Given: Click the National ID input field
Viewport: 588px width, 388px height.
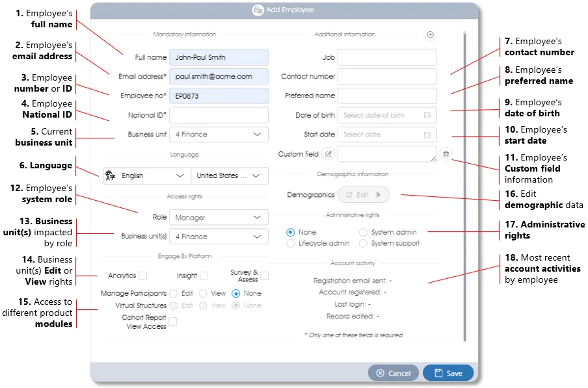Looking at the screenshot, I should tap(219, 115).
